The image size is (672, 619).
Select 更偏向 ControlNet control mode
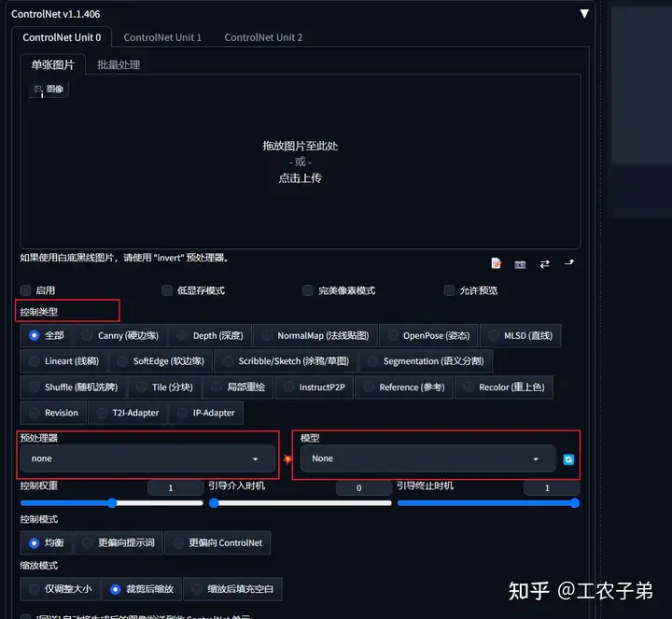coord(217,542)
